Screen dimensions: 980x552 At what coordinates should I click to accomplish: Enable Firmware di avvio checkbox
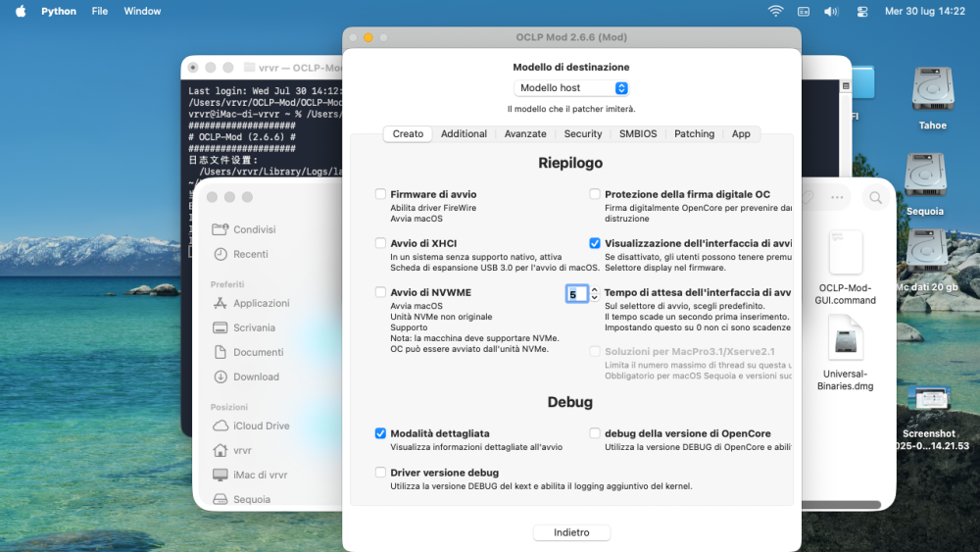pyautogui.click(x=380, y=194)
